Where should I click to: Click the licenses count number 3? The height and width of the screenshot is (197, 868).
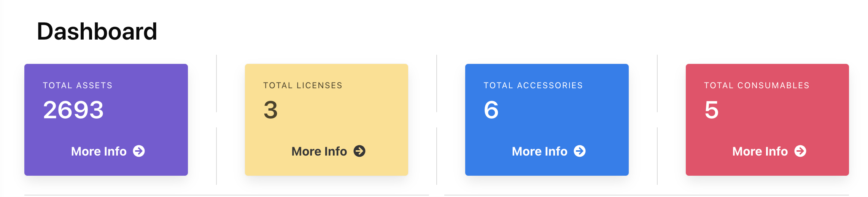coord(270,110)
